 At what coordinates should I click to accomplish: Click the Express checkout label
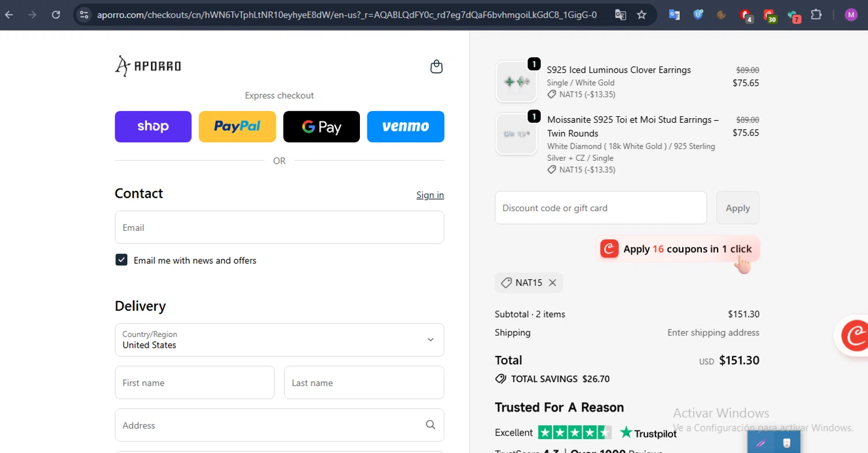coord(279,95)
